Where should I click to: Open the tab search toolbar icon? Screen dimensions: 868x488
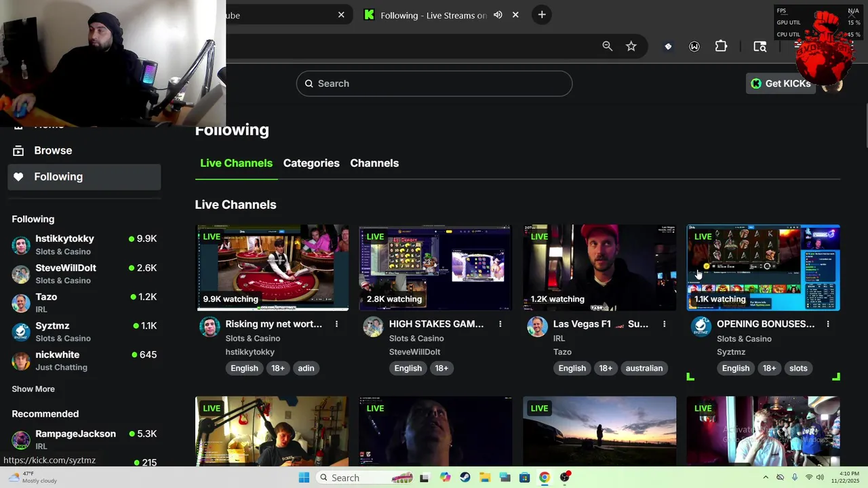click(x=760, y=46)
